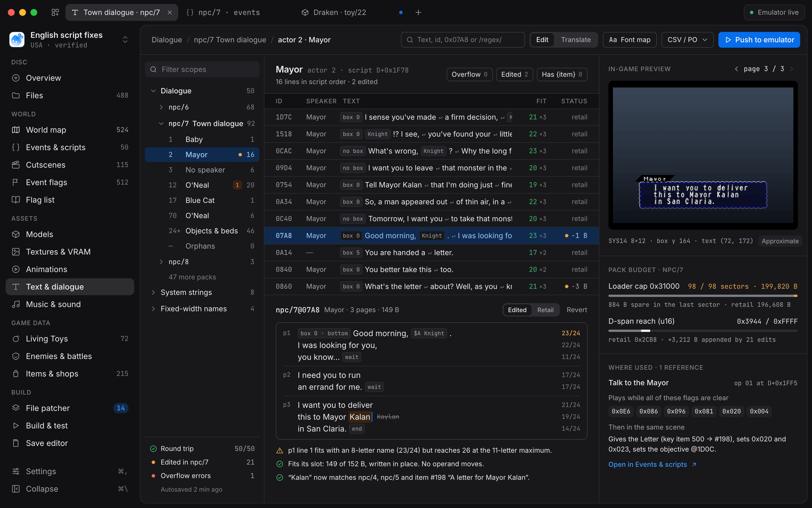This screenshot has width=812, height=508.
Task: Open the Overview section in sidebar
Action: [70, 78]
